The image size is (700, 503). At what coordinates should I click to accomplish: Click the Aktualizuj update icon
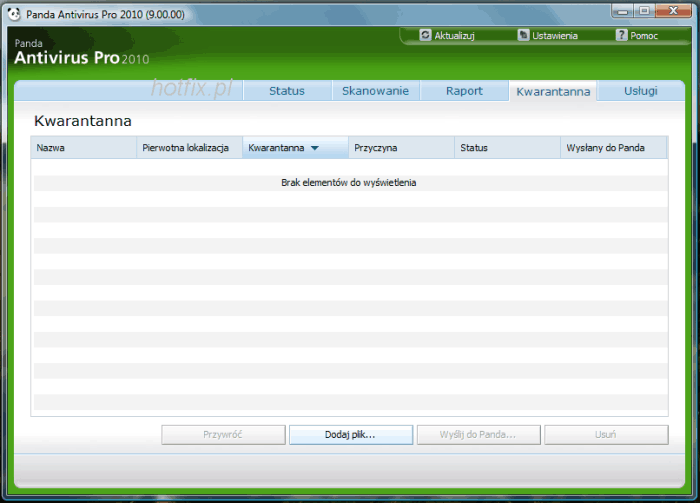425,35
